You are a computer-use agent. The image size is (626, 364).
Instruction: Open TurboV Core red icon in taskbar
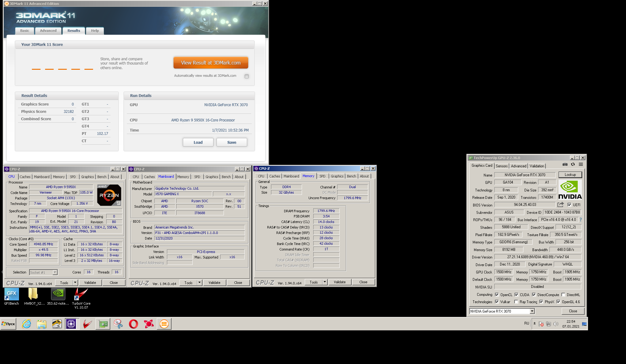click(88, 324)
